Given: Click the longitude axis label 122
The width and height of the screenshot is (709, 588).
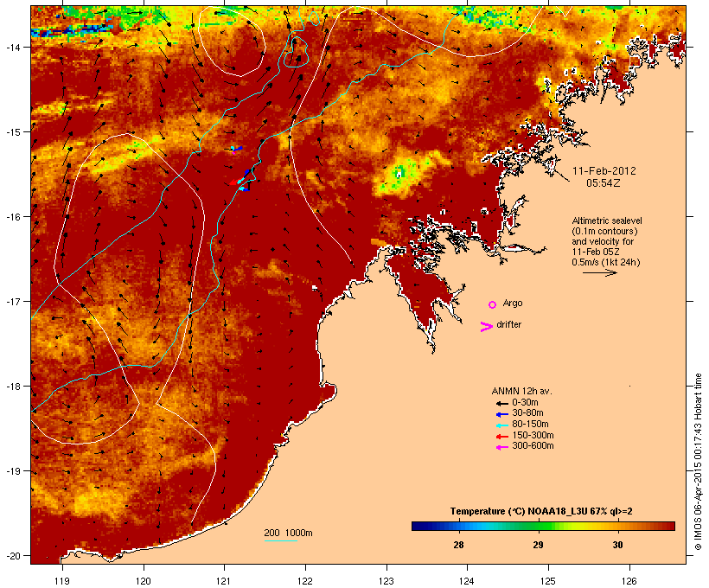Looking at the screenshot, I should pos(305,581).
